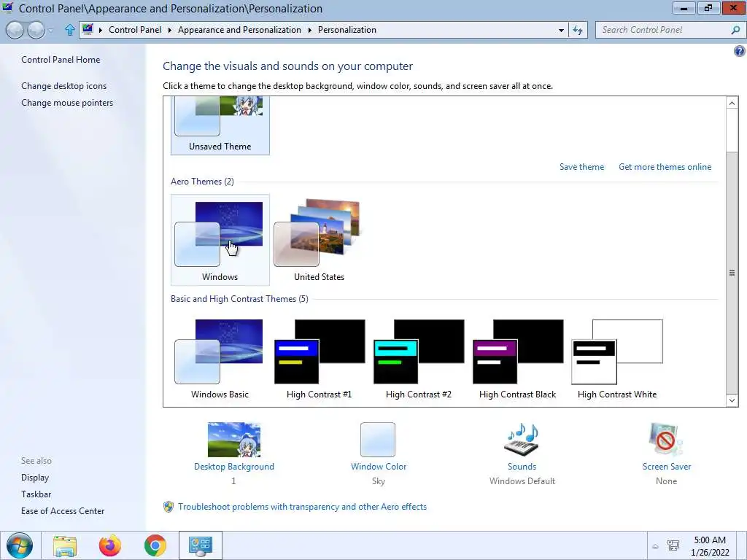Screen dimensions: 747x560
Task: Click the Refresh button
Action: click(578, 30)
